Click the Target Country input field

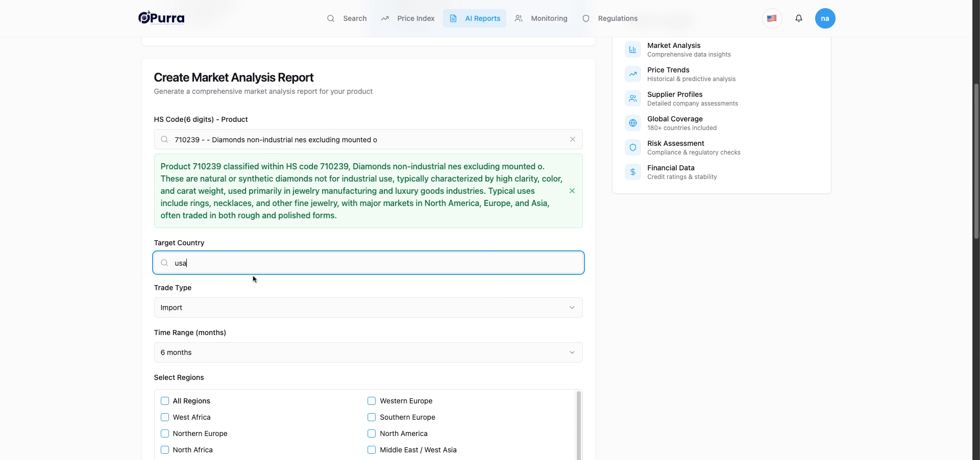[x=368, y=263]
